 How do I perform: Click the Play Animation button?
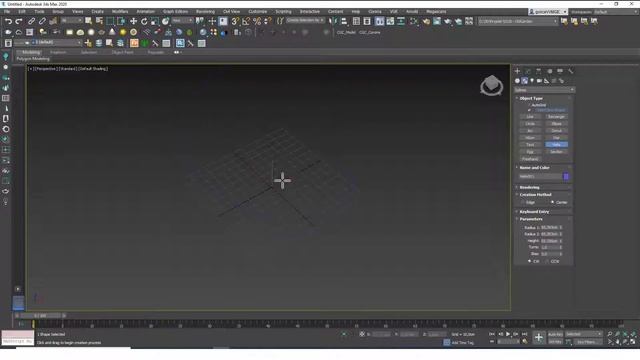coord(508,334)
